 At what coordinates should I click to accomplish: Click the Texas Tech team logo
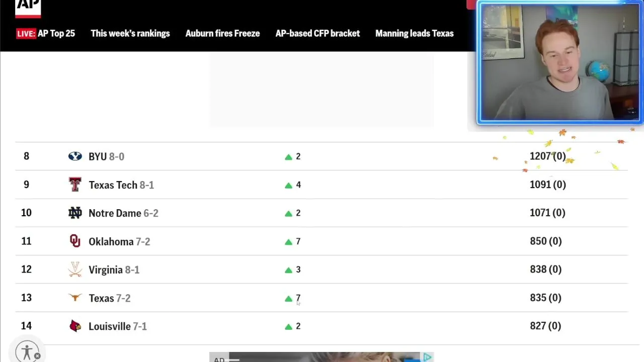click(x=75, y=185)
